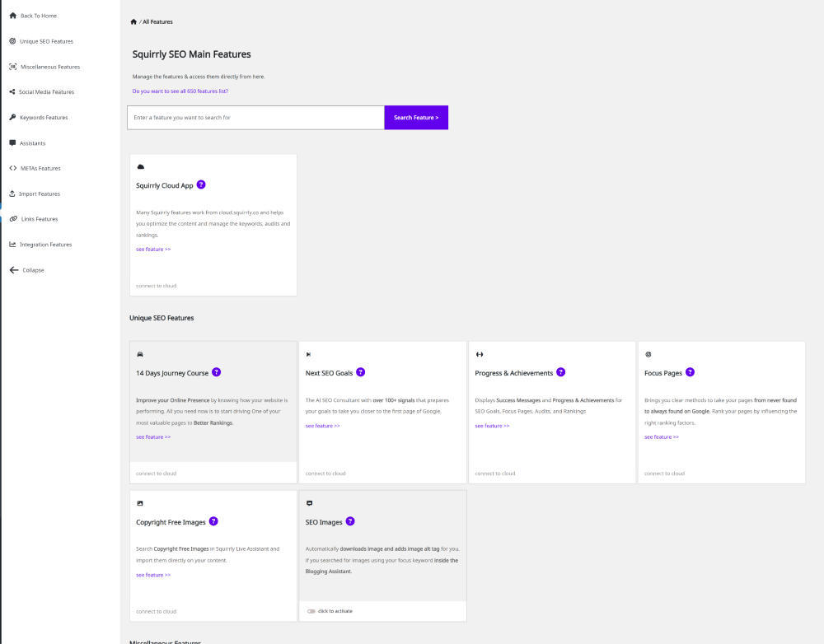Click the METAs Features code icon

click(12, 168)
